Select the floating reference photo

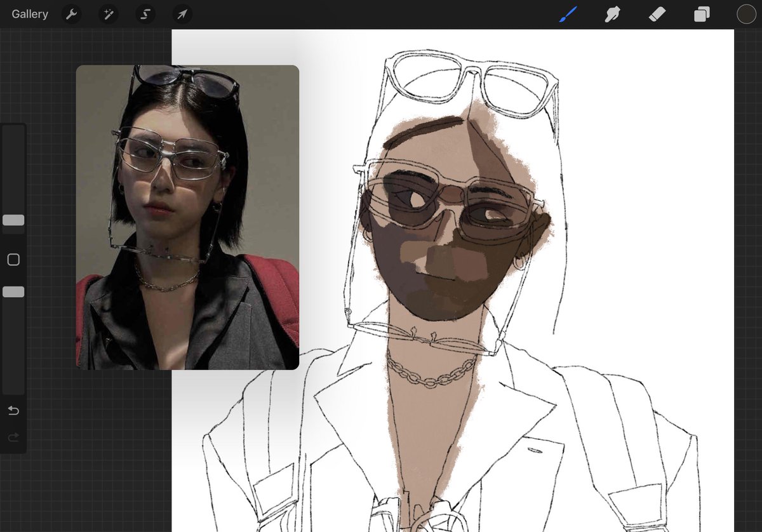click(187, 217)
